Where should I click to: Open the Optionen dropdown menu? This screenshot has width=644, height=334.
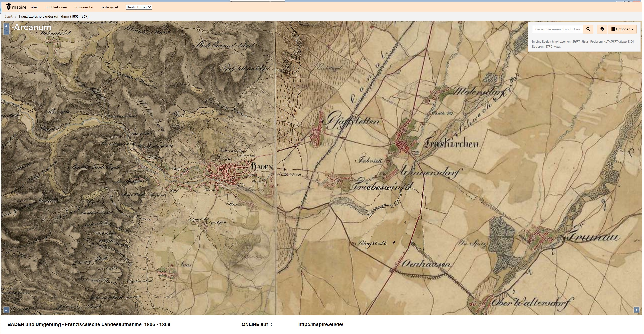pos(622,29)
